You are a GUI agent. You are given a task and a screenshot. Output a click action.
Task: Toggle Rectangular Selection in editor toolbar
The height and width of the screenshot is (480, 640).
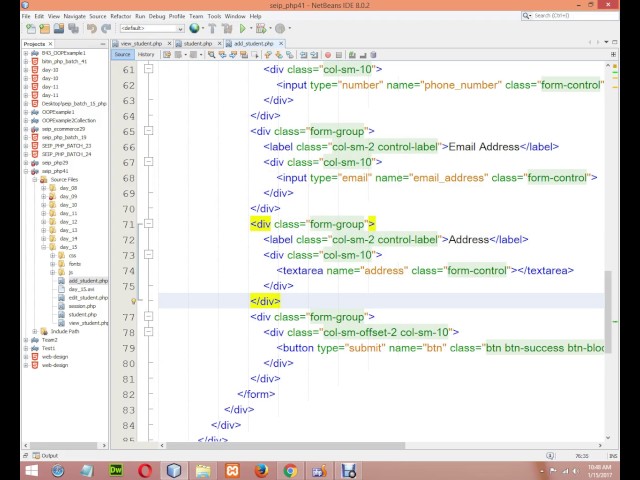coord(255,55)
